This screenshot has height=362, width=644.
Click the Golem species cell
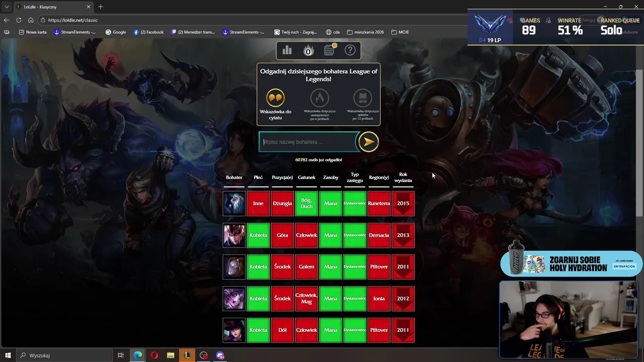point(306,267)
